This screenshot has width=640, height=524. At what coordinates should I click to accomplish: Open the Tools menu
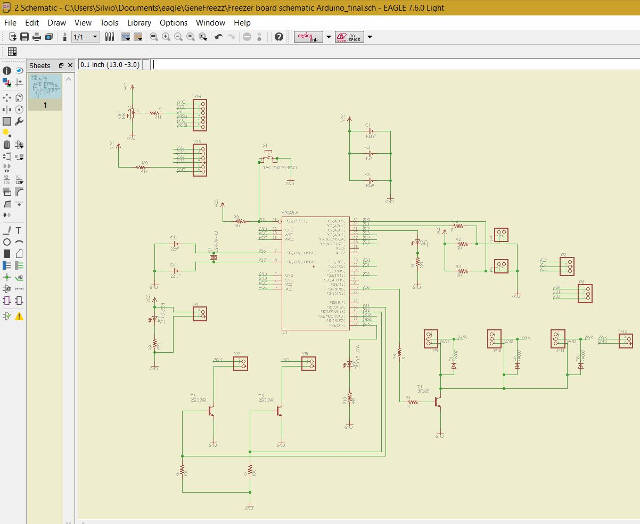coord(109,23)
